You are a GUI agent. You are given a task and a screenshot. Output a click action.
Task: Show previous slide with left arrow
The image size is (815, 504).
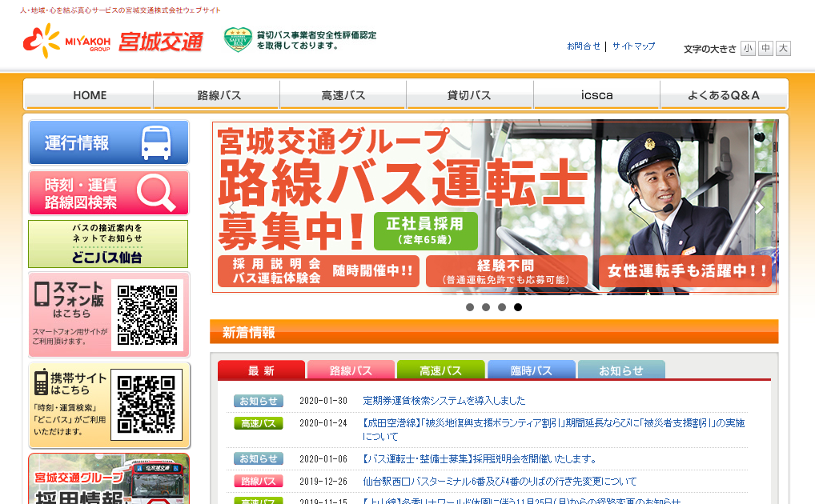[x=231, y=207]
